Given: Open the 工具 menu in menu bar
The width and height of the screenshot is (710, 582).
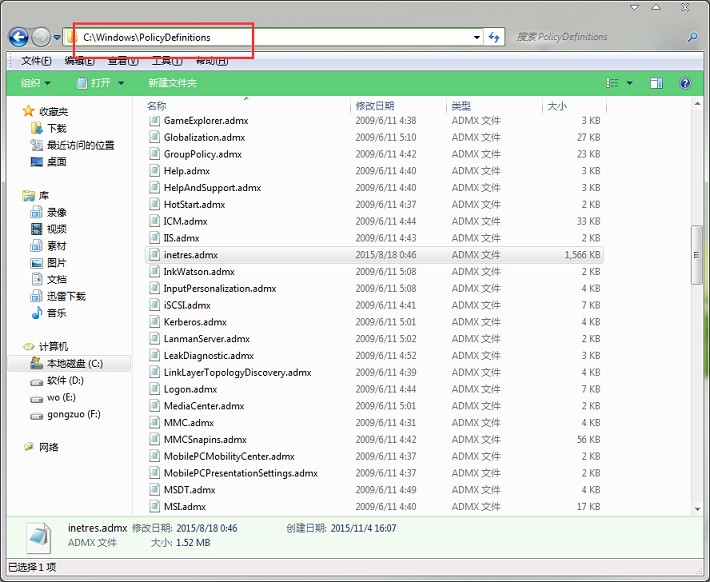Looking at the screenshot, I should [x=161, y=61].
